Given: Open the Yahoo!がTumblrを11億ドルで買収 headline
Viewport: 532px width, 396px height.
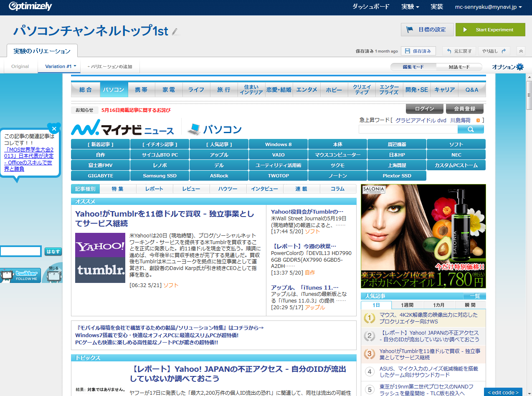Looking at the screenshot, I should tap(165, 219).
